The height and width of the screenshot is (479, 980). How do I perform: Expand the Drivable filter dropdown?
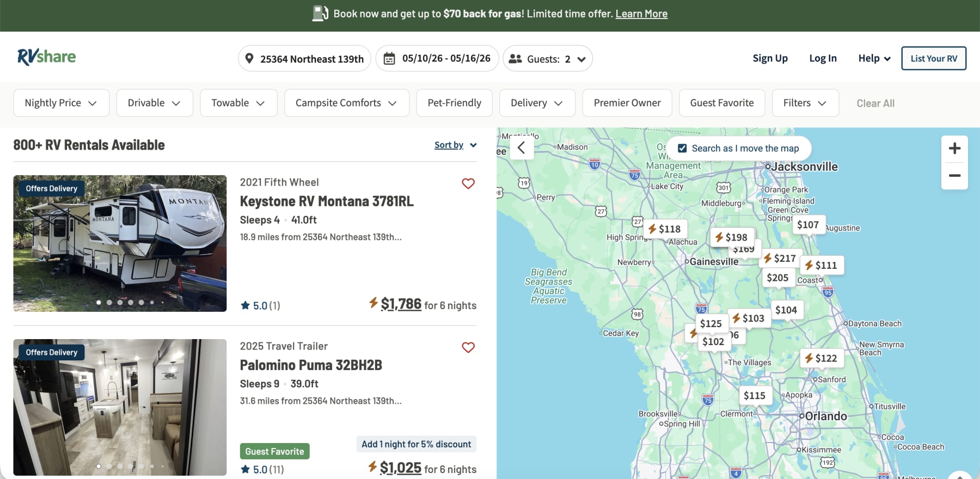[155, 103]
